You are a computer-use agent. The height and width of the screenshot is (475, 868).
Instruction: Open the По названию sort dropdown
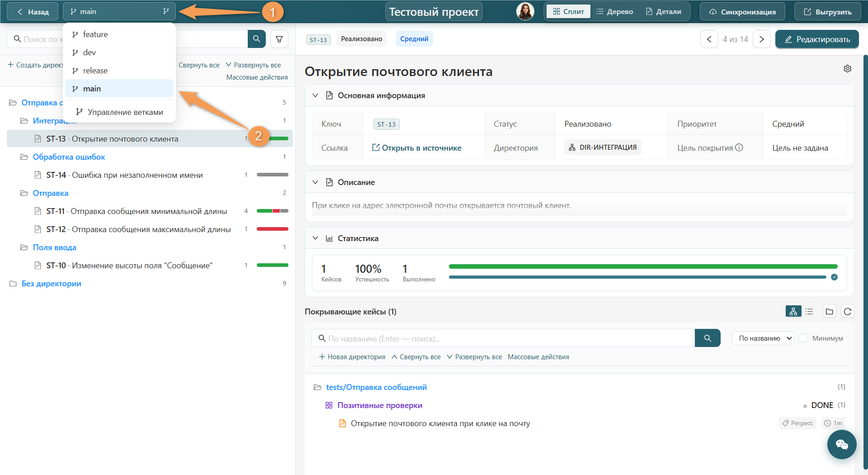point(763,338)
